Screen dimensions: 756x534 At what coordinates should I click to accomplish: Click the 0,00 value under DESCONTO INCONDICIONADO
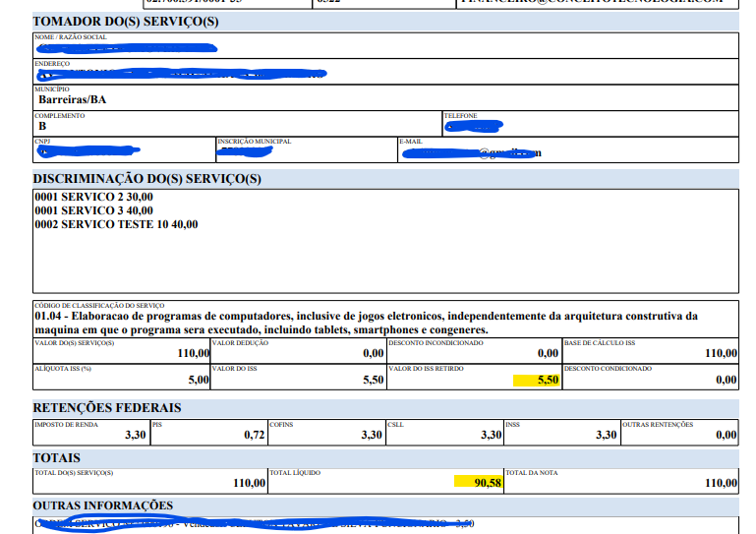click(548, 354)
